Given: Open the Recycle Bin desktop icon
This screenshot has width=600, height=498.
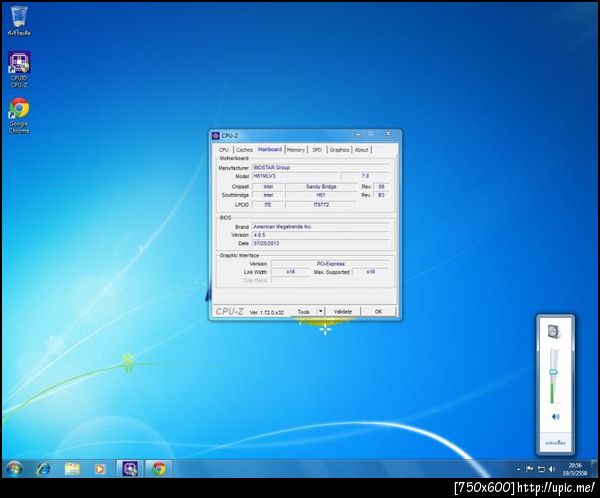Looking at the screenshot, I should point(18,18).
